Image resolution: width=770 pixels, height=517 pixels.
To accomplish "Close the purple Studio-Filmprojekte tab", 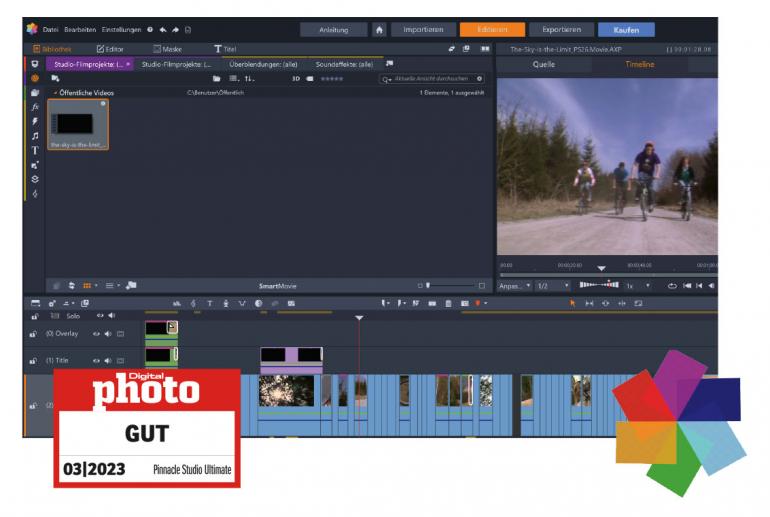I will [128, 64].
